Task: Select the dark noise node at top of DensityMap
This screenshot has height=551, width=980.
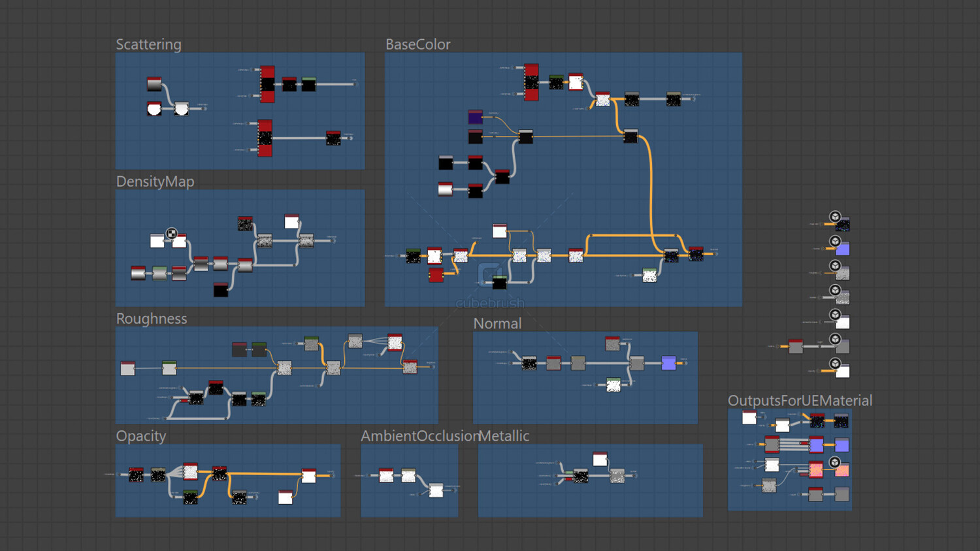Action: tap(245, 223)
